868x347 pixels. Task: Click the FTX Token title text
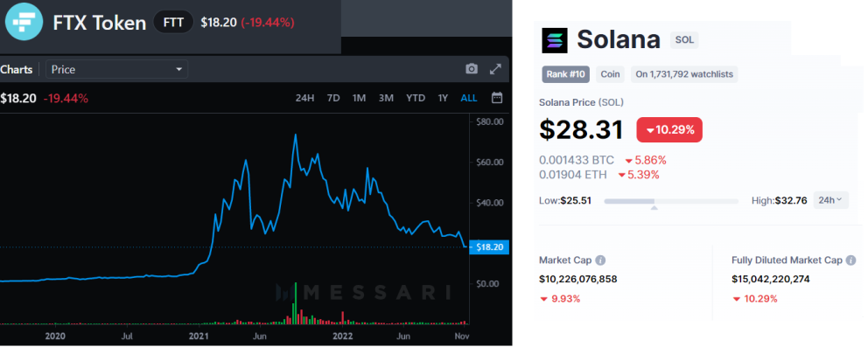point(100,23)
